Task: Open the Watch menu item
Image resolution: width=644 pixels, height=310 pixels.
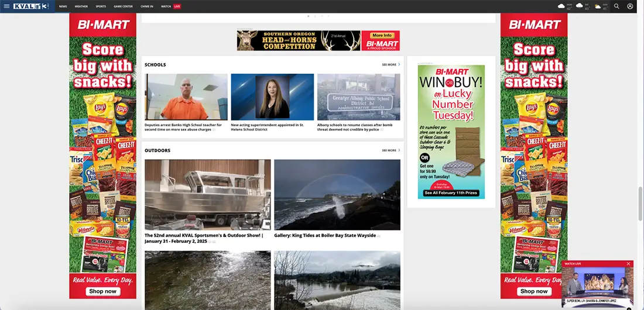Action: (x=166, y=6)
